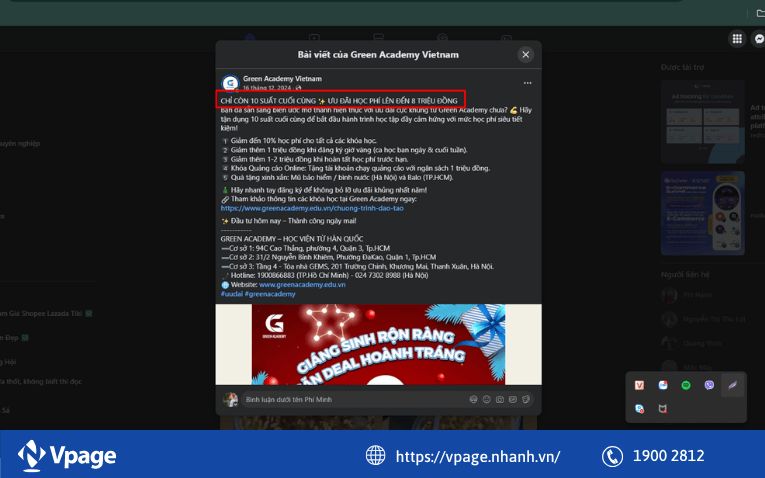Screen dimensions: 765x478
Task: Open the red V app in tray popup
Action: tap(639, 385)
